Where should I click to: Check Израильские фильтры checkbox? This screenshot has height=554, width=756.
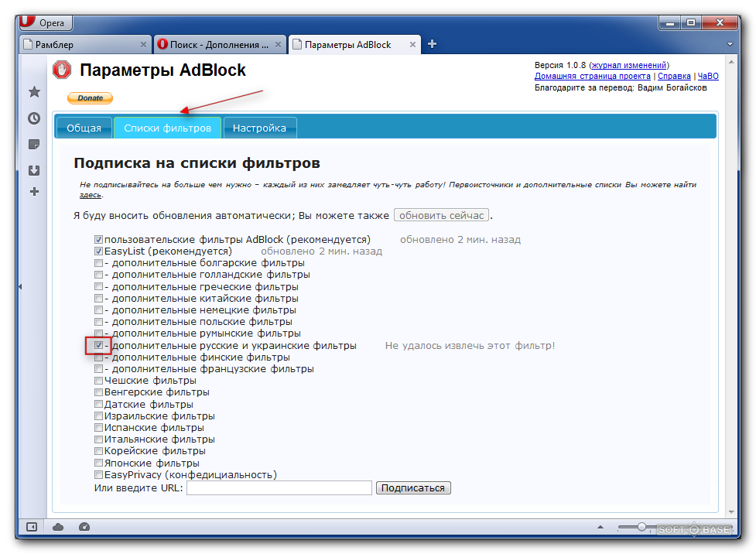click(98, 415)
